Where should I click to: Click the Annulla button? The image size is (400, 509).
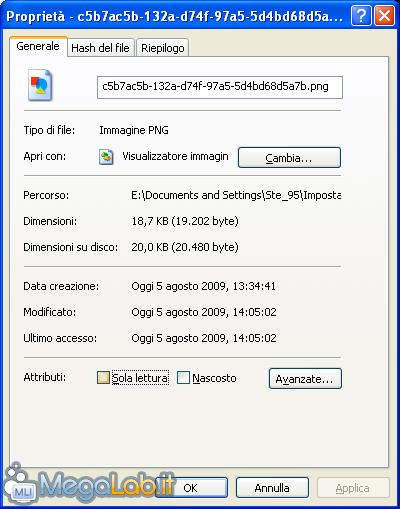click(272, 488)
